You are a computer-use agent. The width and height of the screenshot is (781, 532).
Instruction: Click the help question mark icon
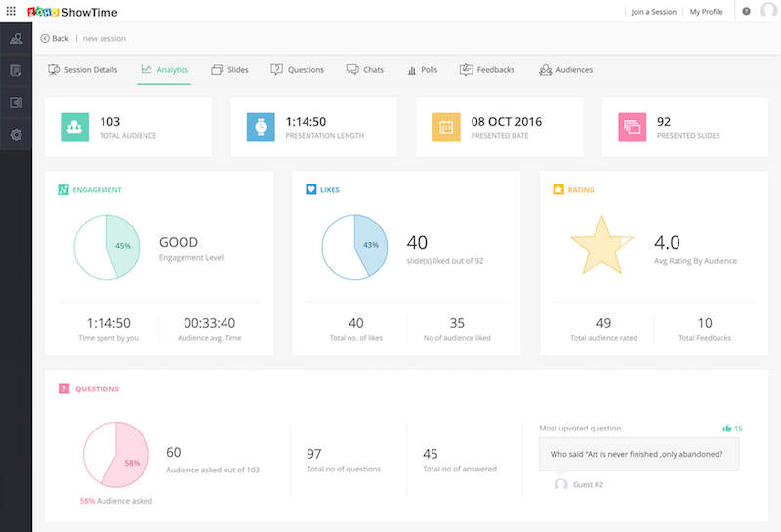point(747,12)
